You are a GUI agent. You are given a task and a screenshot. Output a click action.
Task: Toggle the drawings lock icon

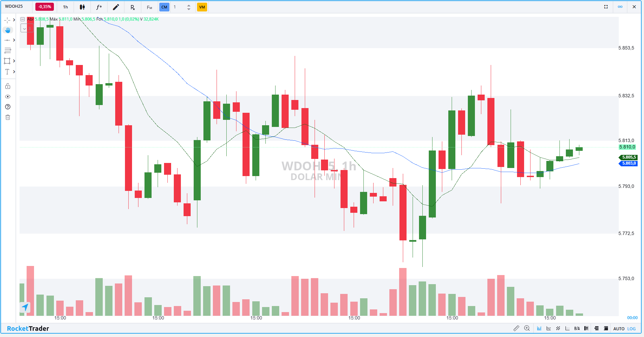click(8, 86)
